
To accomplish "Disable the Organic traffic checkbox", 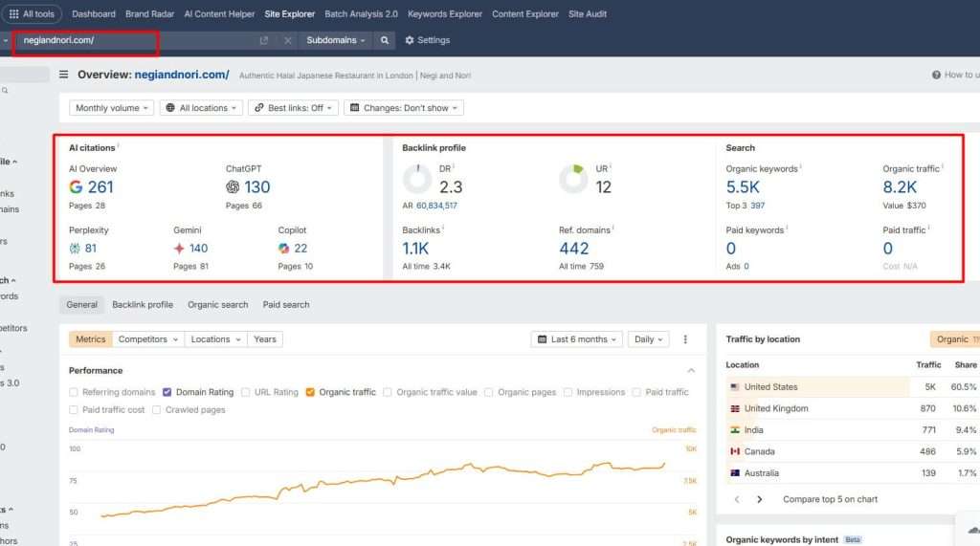I will coord(311,392).
